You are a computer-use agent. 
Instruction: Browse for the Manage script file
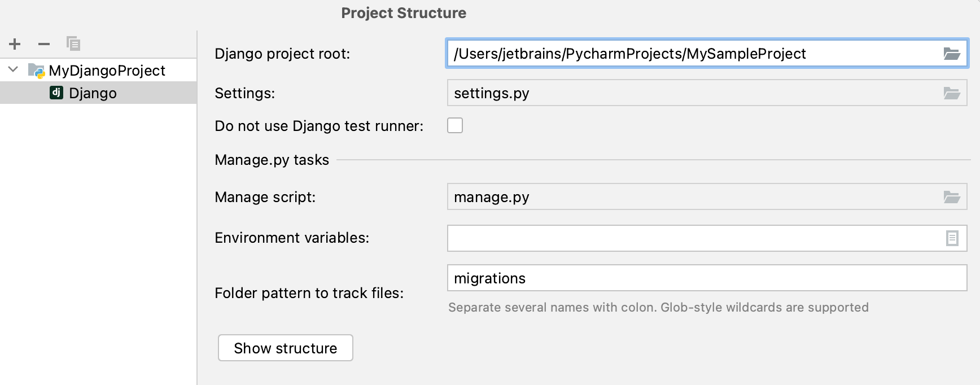952,197
